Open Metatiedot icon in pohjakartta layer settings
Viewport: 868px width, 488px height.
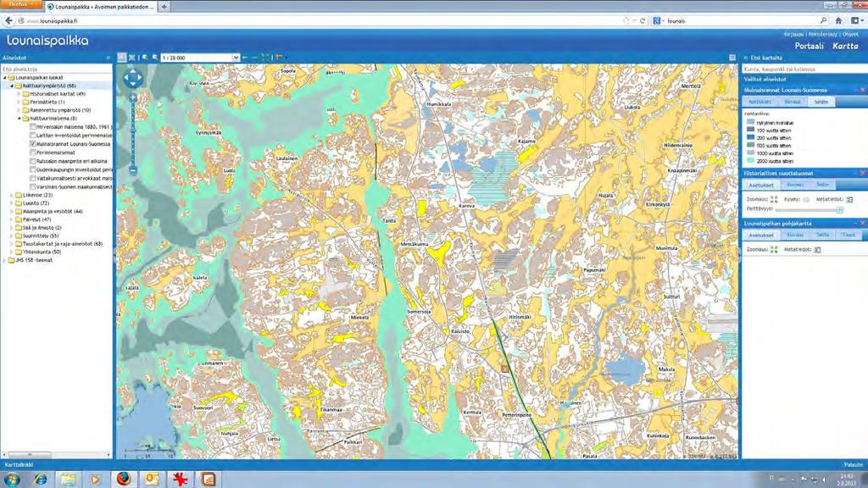(818, 250)
